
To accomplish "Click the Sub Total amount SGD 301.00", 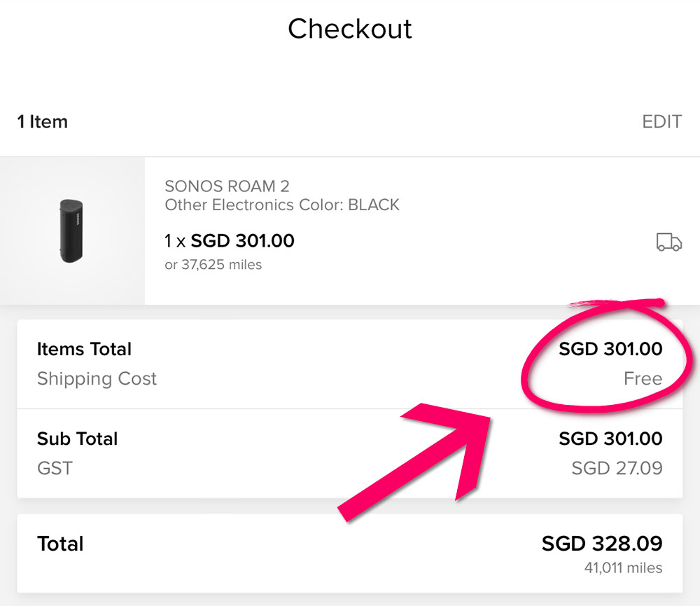I will click(610, 439).
